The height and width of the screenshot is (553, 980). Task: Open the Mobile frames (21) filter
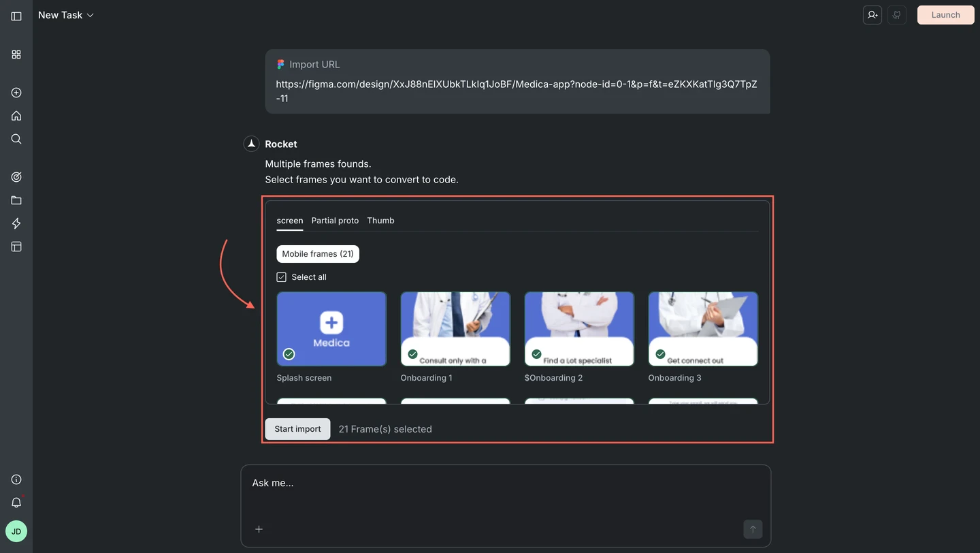[318, 253]
